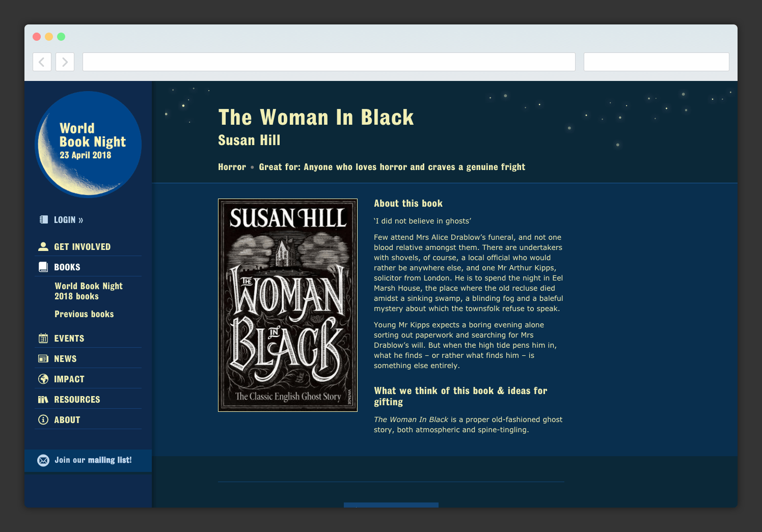Viewport: 762px width, 532px height.
Task: Click the info icon beside About
Action: (43, 419)
